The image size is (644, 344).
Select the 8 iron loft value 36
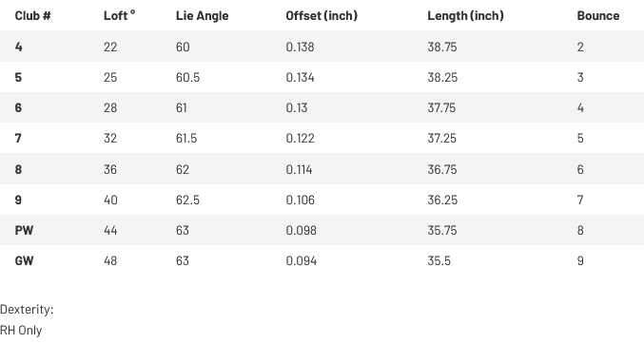(x=110, y=169)
